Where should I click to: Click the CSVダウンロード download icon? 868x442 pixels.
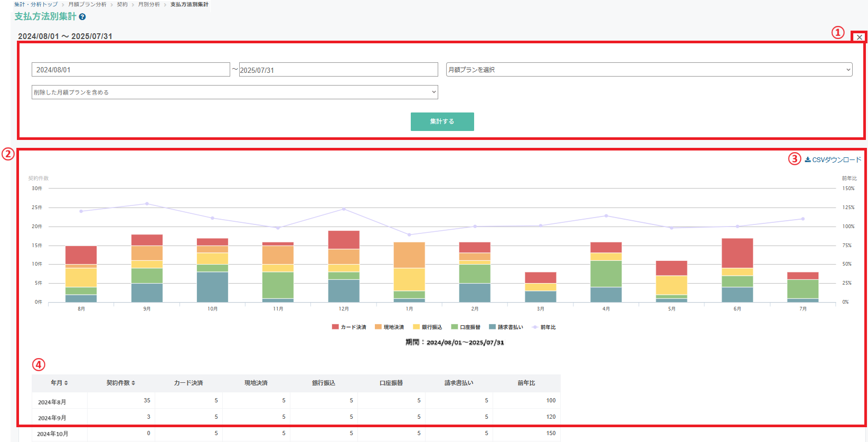(807, 159)
